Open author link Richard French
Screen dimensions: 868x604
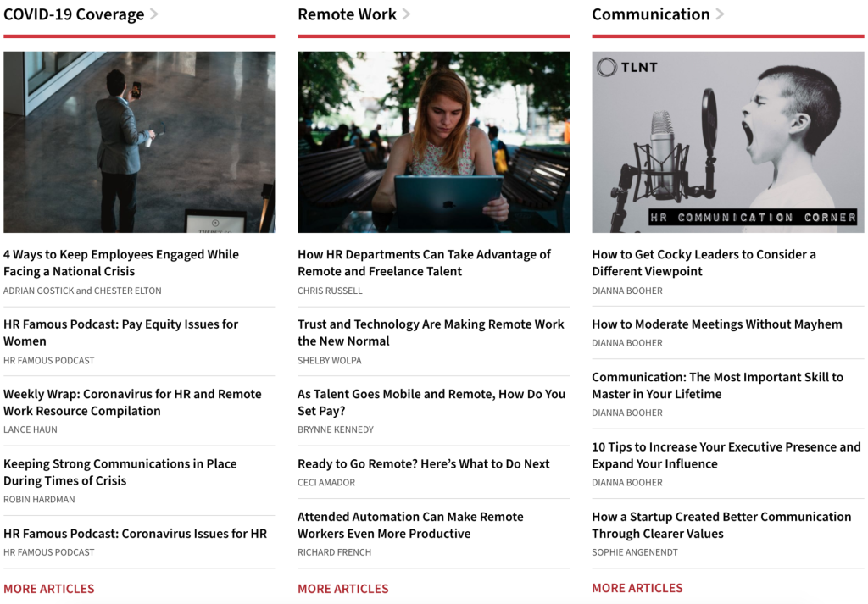(334, 552)
